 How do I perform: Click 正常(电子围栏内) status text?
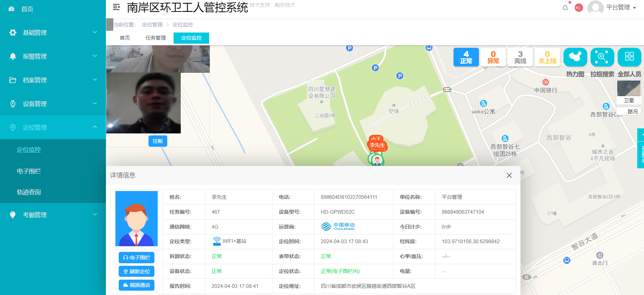point(340,271)
